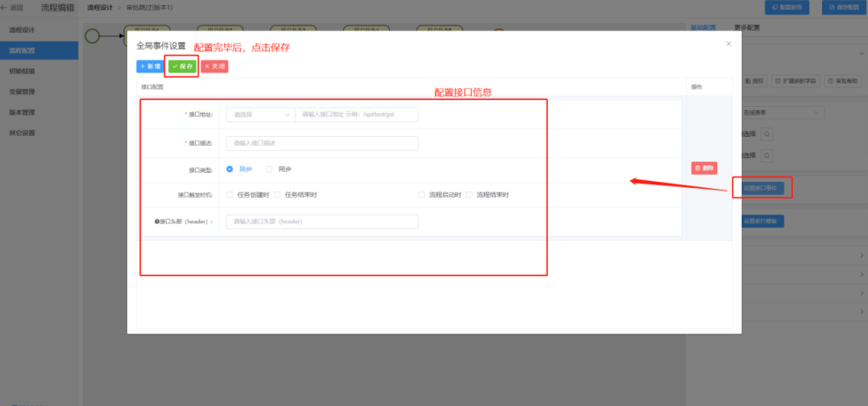
Task: Click the 审批测过(版本1) breadcrumb text
Action: [149, 8]
